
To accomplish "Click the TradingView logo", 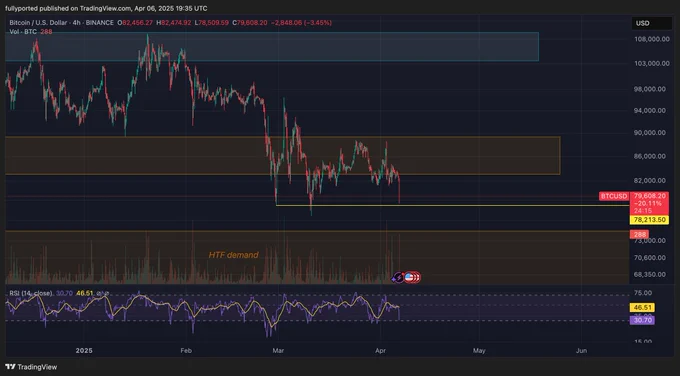I will (x=31, y=367).
